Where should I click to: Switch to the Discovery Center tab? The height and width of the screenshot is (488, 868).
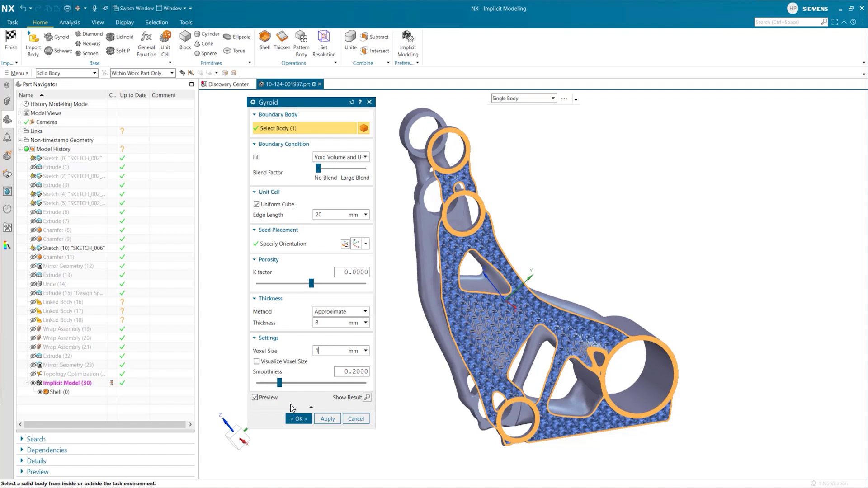225,84
